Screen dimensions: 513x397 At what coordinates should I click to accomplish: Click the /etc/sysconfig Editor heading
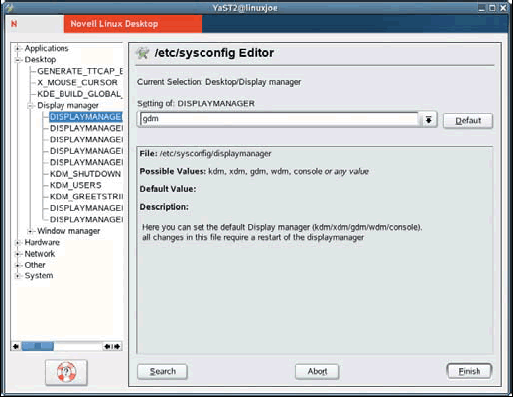[214, 53]
